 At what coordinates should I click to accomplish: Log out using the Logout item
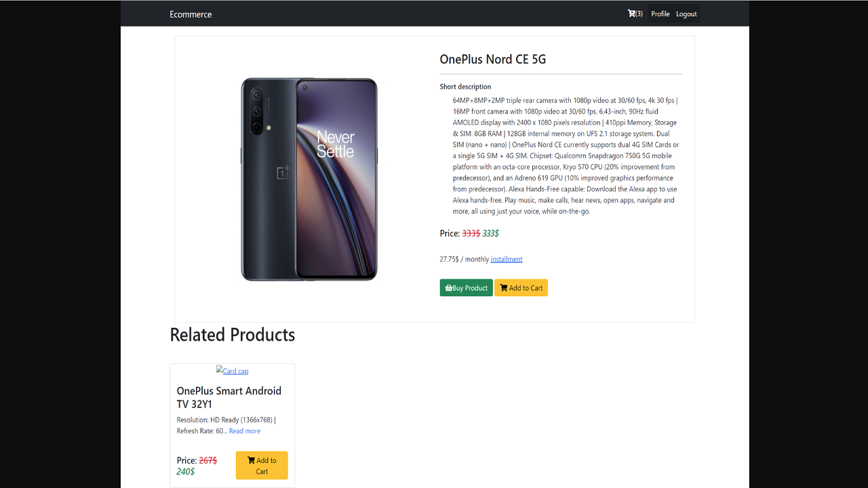click(686, 14)
